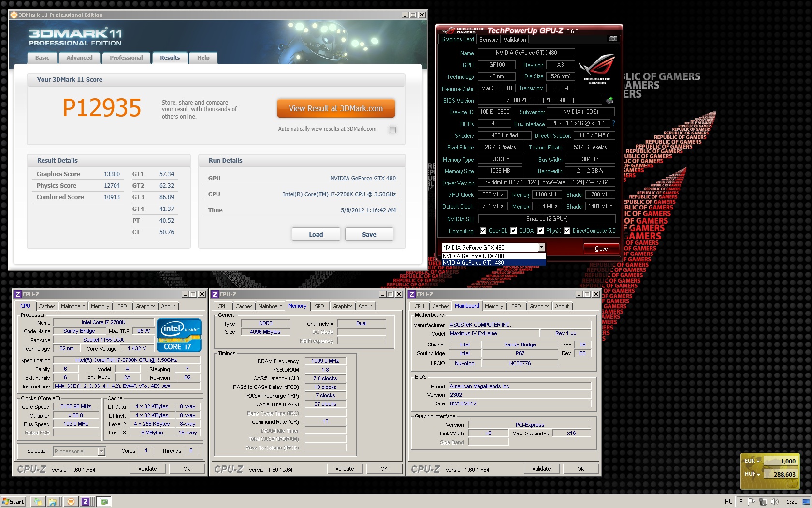Screen dimensions: 812x508
Task: Show hidden tray icons chevron
Action: [741, 502]
